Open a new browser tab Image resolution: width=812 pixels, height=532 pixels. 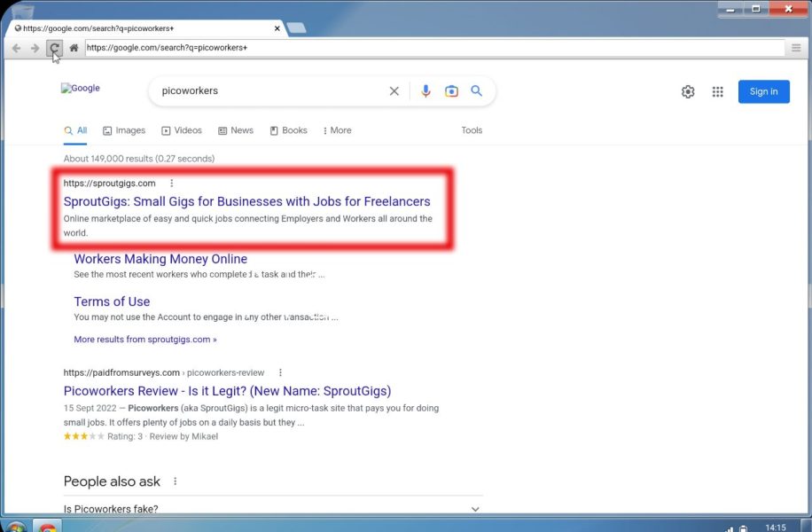pos(296,28)
